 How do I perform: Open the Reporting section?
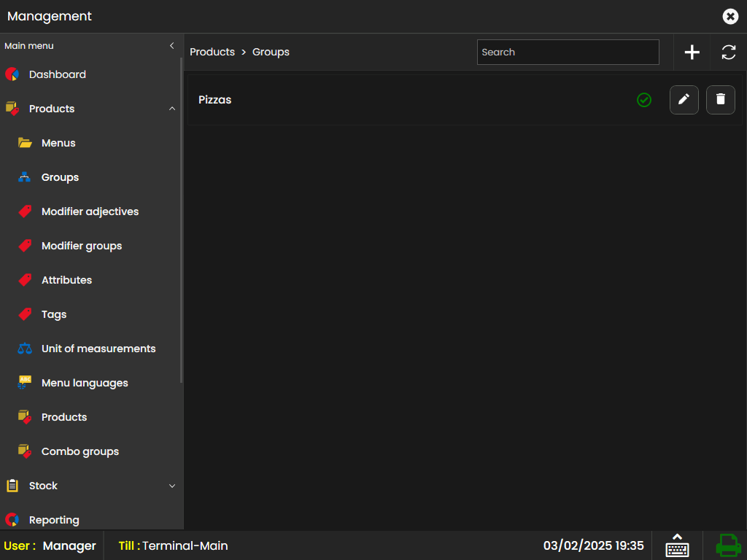pyautogui.click(x=54, y=520)
